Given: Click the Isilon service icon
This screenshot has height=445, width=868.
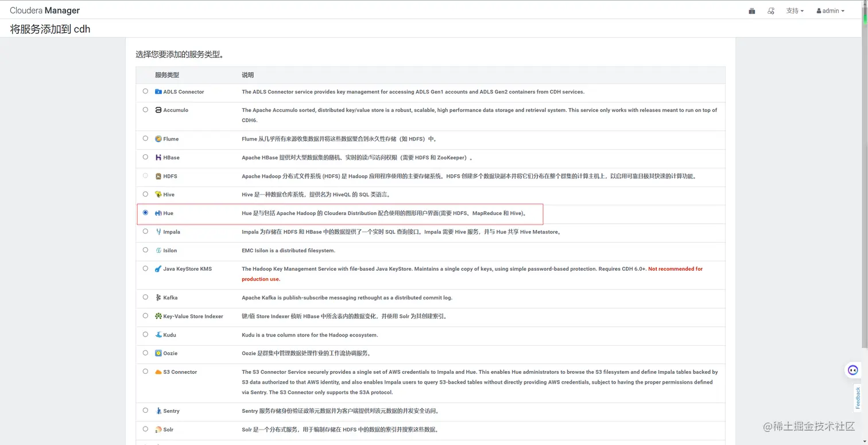Looking at the screenshot, I should click(x=158, y=250).
